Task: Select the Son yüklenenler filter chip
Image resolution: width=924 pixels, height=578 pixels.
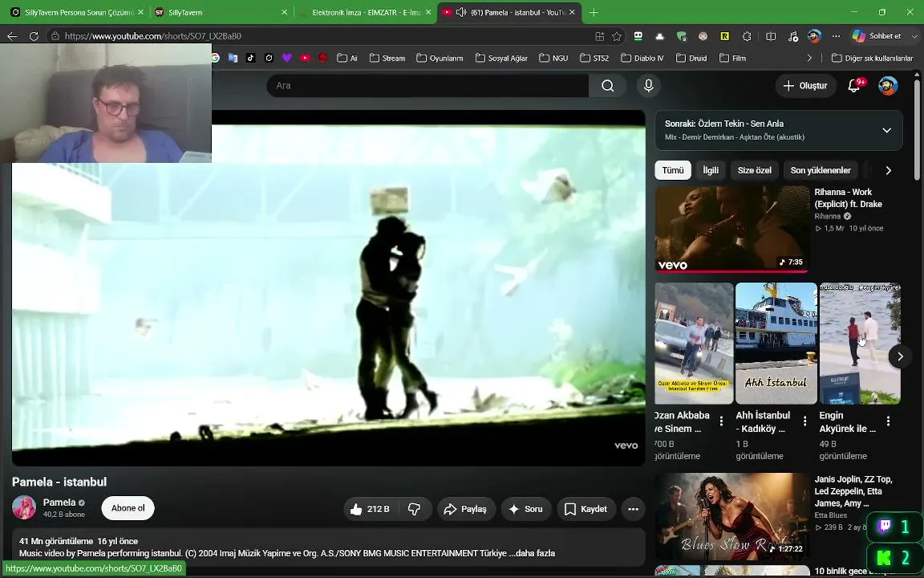Action: [821, 170]
